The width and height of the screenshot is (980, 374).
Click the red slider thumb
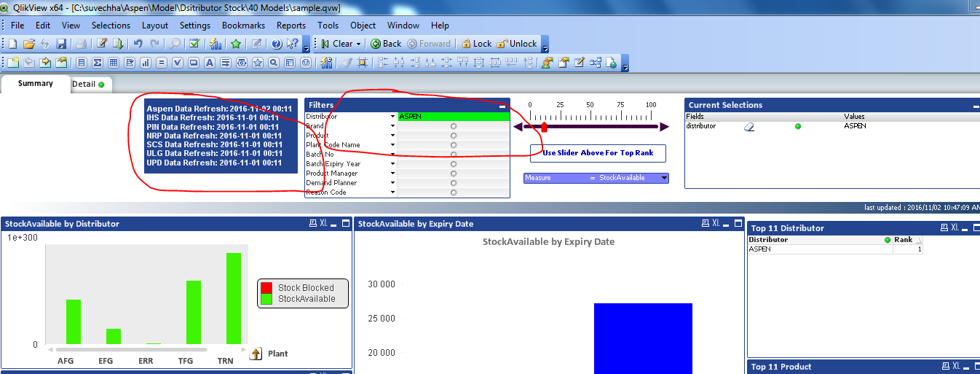click(544, 127)
